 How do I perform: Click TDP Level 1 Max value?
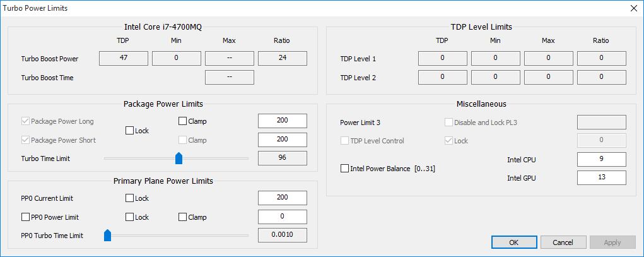(549, 58)
